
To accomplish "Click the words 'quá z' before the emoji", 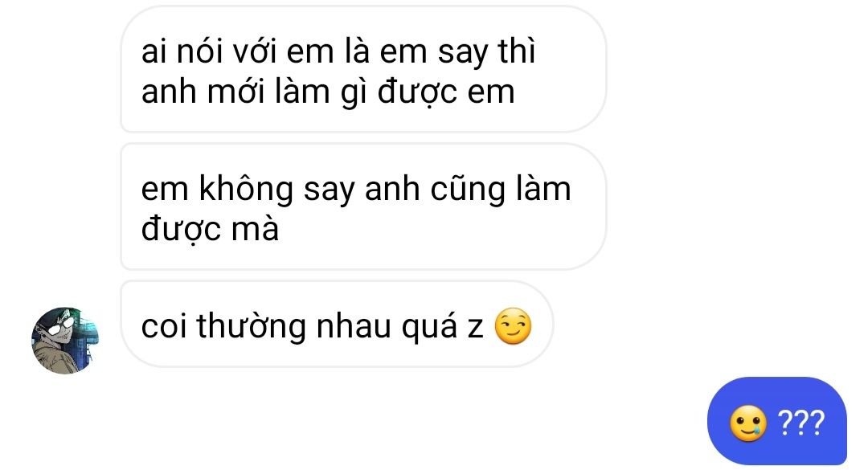I will coord(442,327).
